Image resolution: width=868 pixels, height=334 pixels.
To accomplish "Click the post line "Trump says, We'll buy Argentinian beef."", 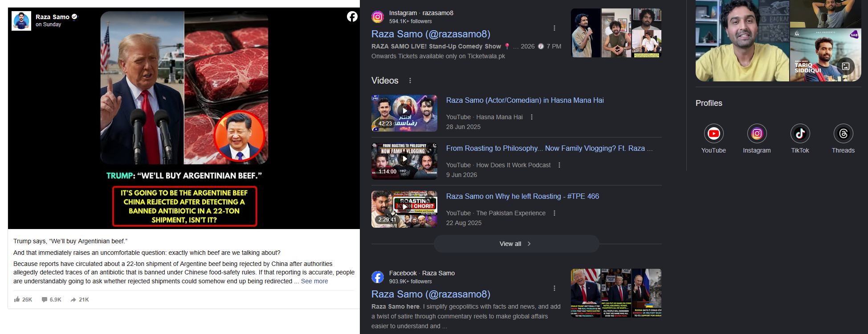I will [x=70, y=241].
